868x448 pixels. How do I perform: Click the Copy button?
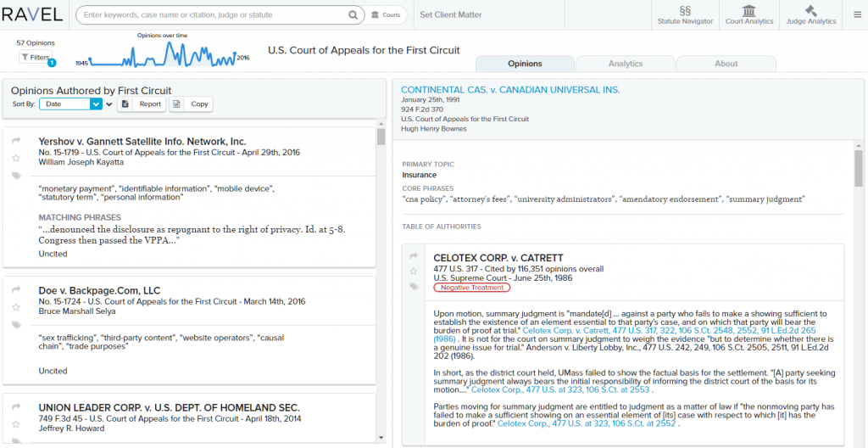[x=191, y=104]
